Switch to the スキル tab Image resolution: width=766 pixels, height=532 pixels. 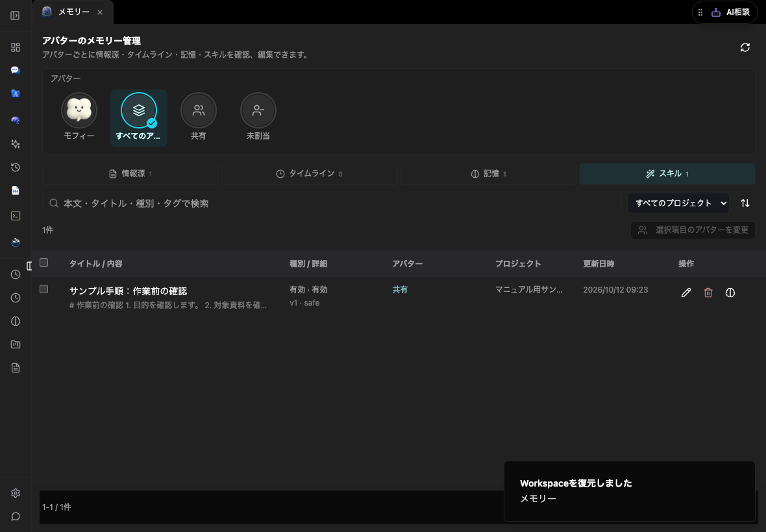[667, 174]
